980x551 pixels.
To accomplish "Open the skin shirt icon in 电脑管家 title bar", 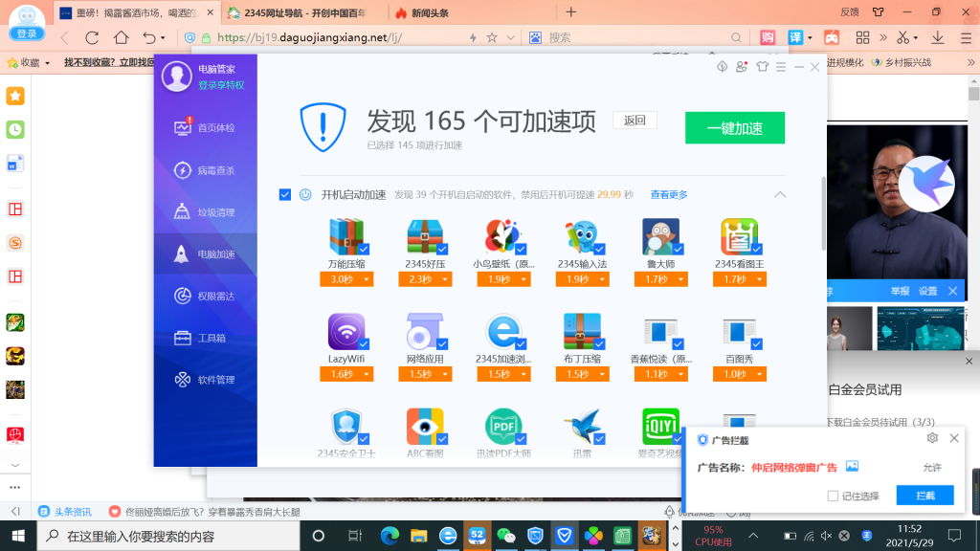I will click(762, 66).
